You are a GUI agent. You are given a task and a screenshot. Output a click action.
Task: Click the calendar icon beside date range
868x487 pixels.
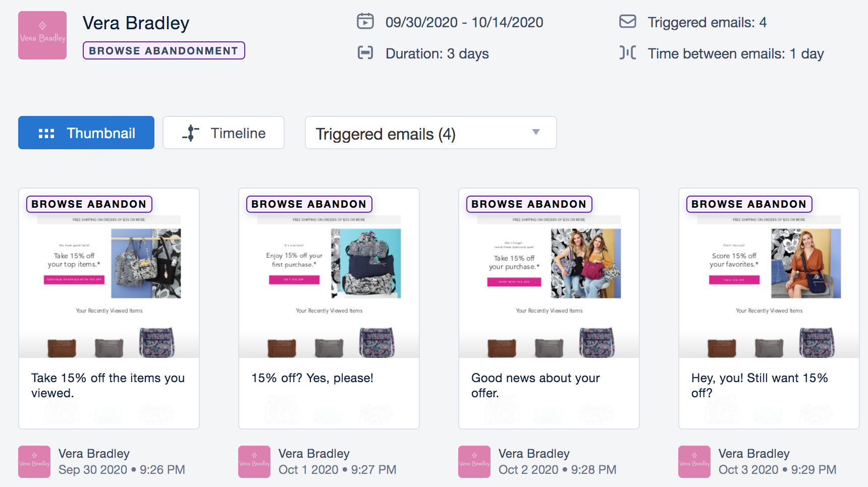point(365,22)
